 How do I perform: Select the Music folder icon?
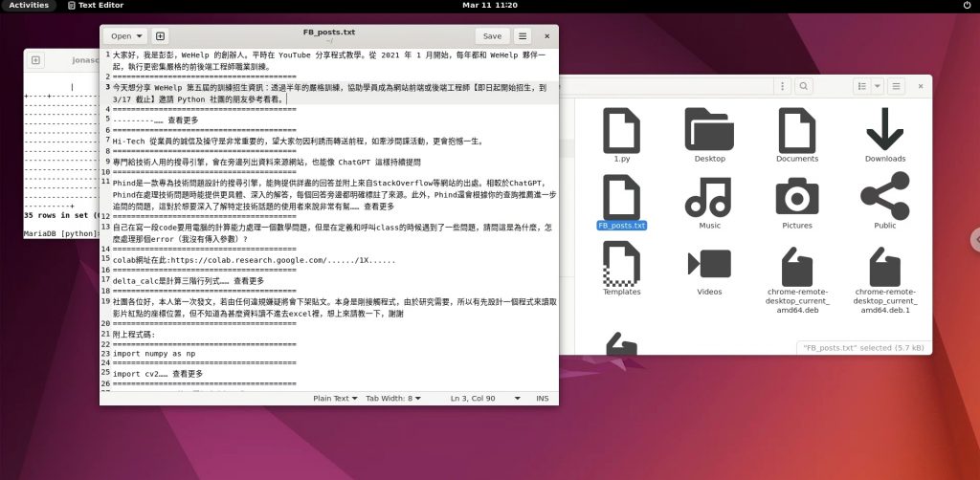pyautogui.click(x=709, y=195)
